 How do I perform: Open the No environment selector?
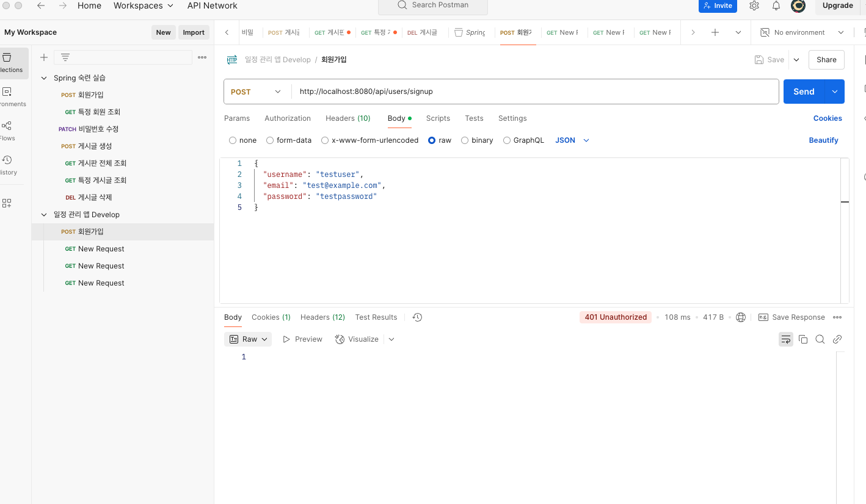(x=802, y=32)
